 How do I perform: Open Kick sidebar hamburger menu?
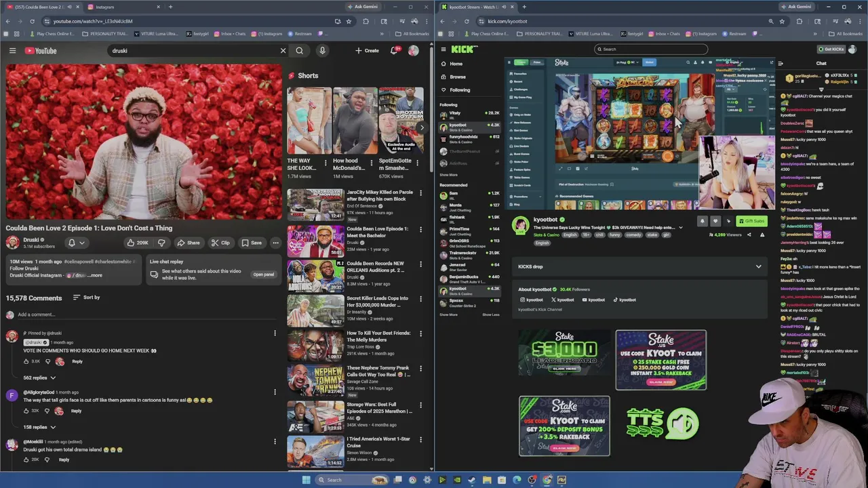443,49
